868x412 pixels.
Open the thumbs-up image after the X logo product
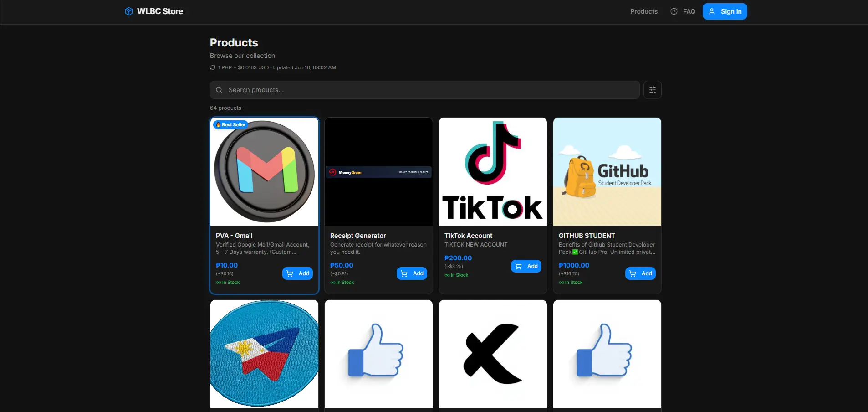[x=607, y=354]
